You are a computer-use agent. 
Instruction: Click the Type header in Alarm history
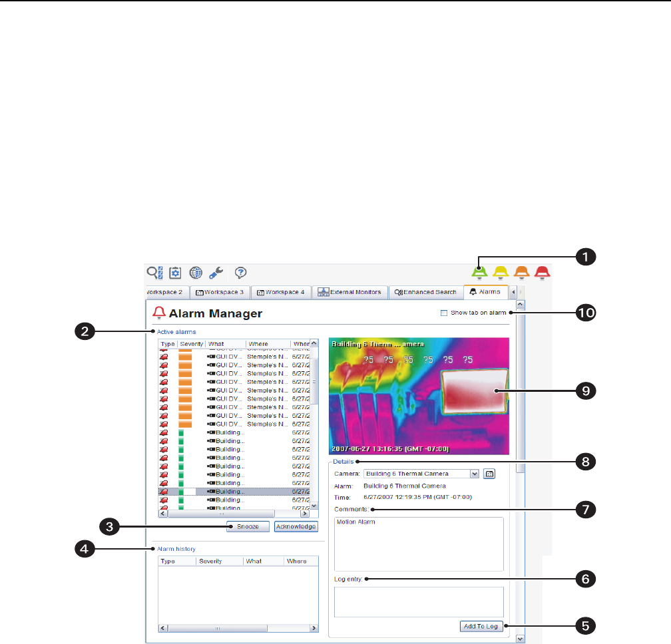pyautogui.click(x=177, y=561)
